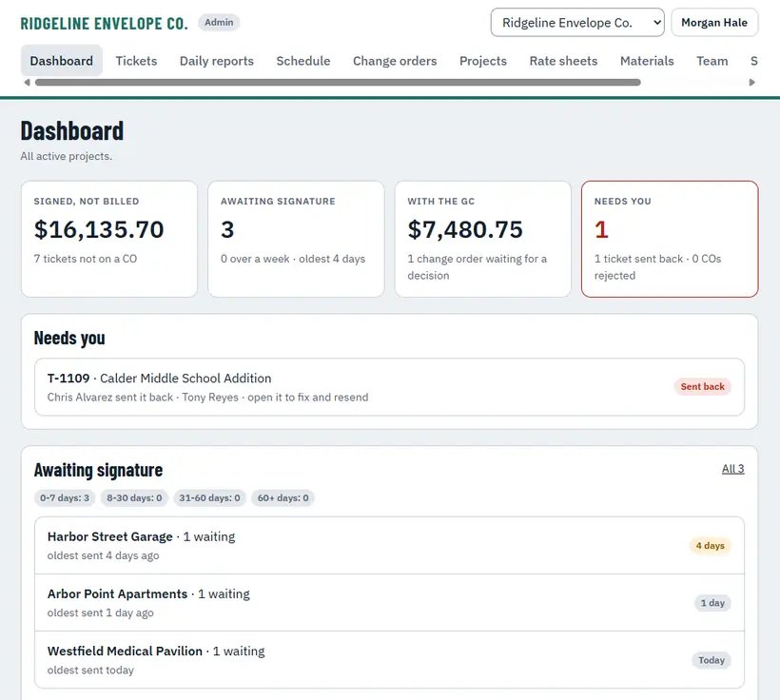Screen dimensions: 780x700
Task: Switch to the Projects tab
Action: [x=483, y=61]
